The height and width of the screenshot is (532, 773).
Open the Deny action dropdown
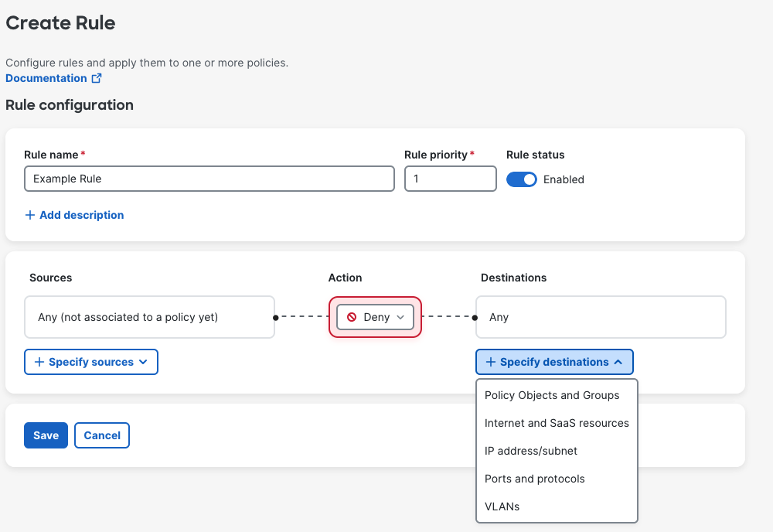coord(376,317)
